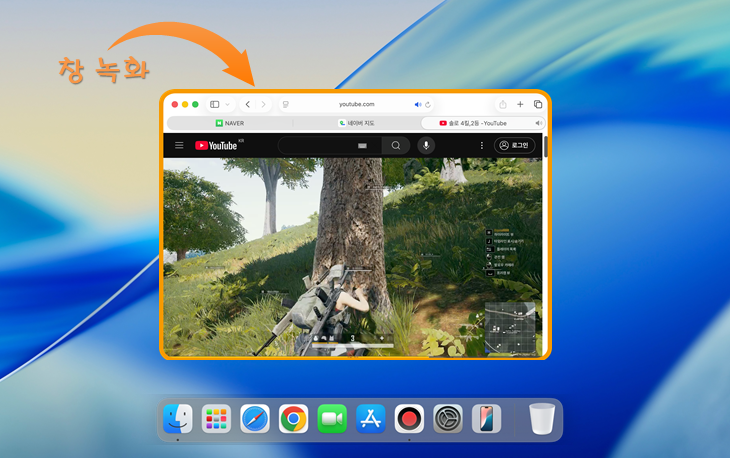Open Finder in the Dock
Viewport: 730px width, 458px height.
point(178,419)
